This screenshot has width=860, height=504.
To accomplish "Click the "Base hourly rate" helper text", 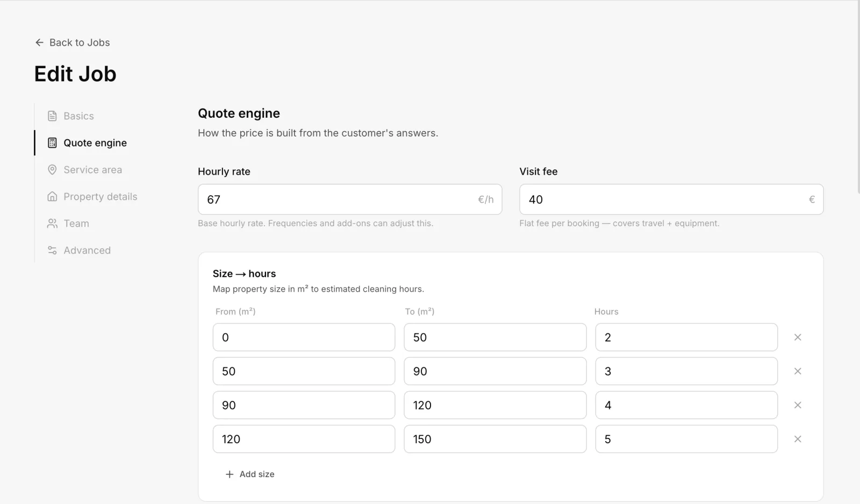I will click(316, 223).
